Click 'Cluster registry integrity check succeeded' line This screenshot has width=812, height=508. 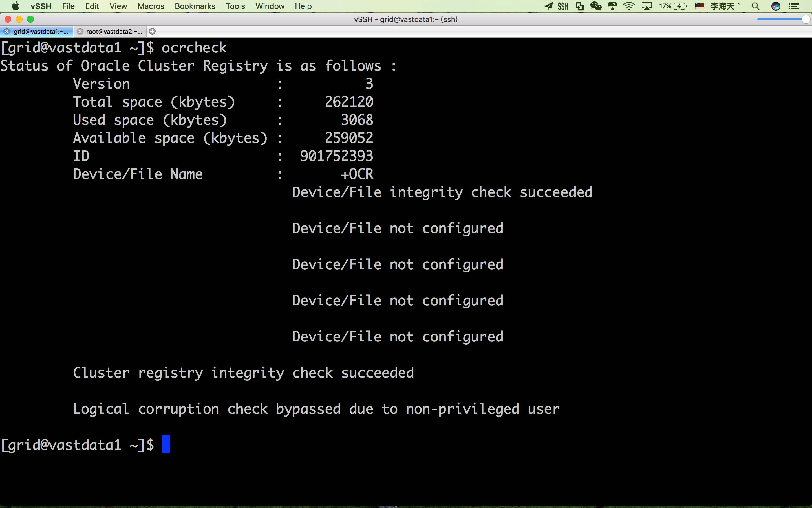click(244, 373)
